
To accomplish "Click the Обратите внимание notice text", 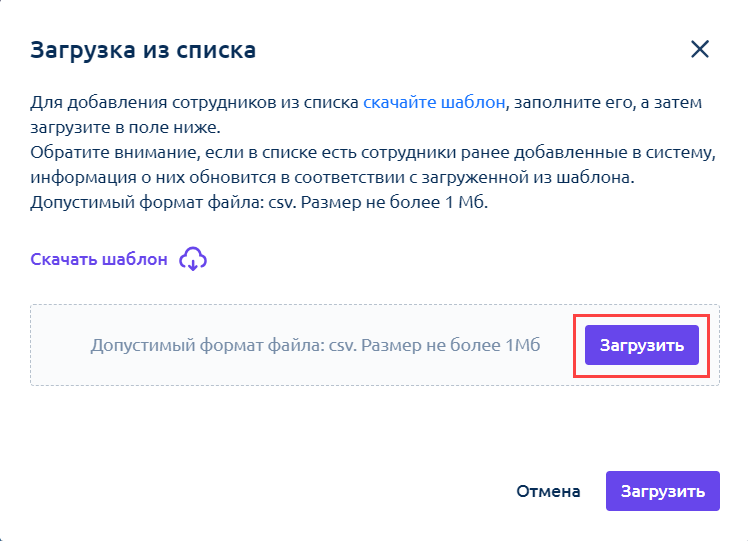I will tap(373, 165).
